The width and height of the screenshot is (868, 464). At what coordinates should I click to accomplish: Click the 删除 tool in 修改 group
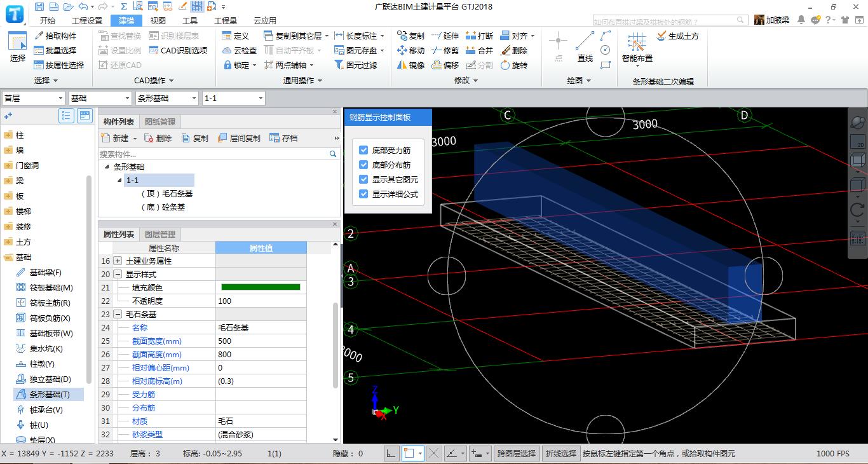coord(513,50)
